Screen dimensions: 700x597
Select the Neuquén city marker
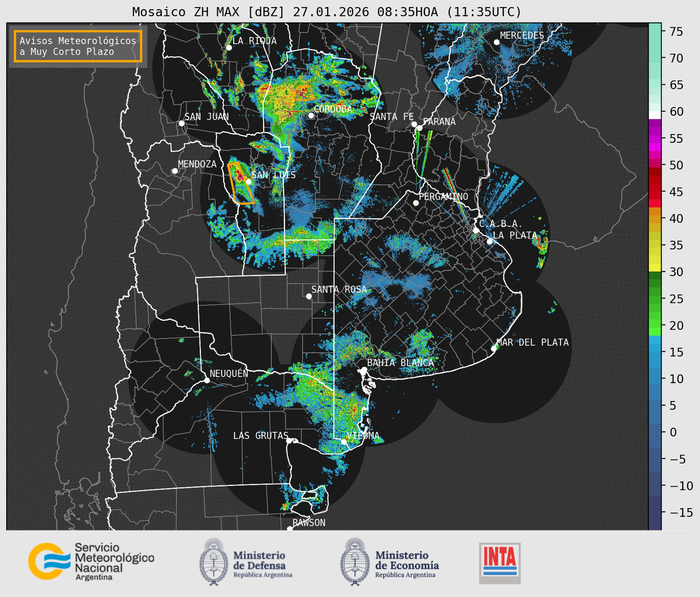tap(207, 380)
